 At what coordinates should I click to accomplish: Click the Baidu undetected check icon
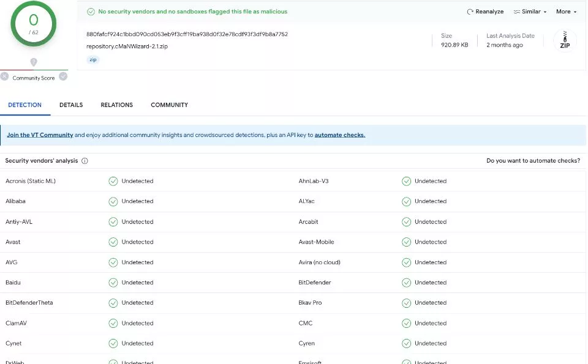point(113,283)
